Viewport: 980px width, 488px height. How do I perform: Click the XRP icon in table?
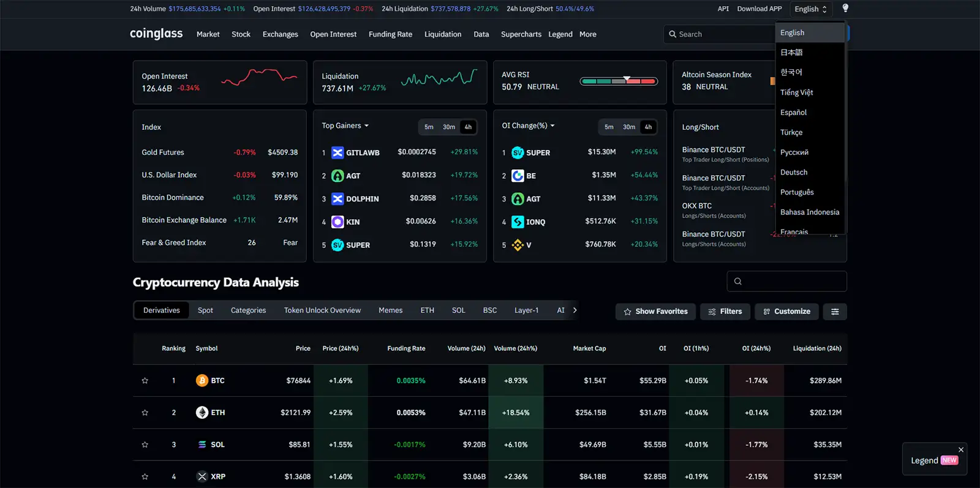pyautogui.click(x=202, y=476)
